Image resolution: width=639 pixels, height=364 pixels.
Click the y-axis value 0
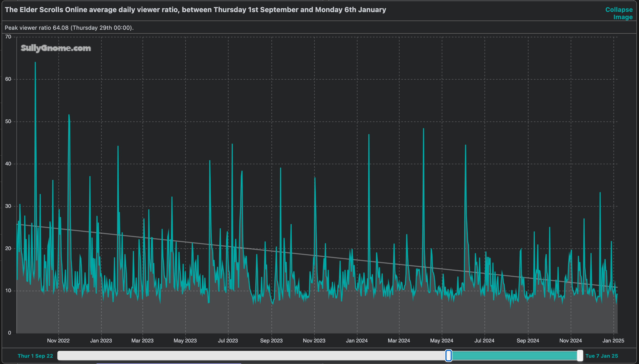[x=9, y=333]
